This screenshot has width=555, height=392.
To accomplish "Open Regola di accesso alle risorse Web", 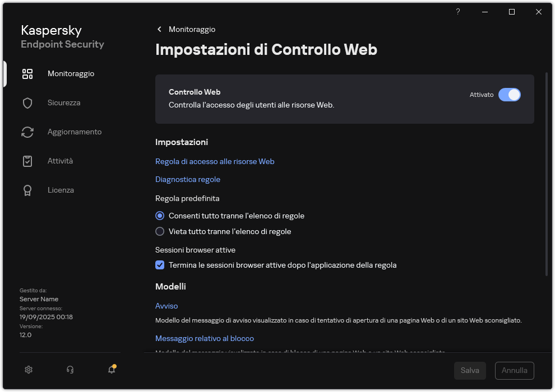I will click(215, 161).
